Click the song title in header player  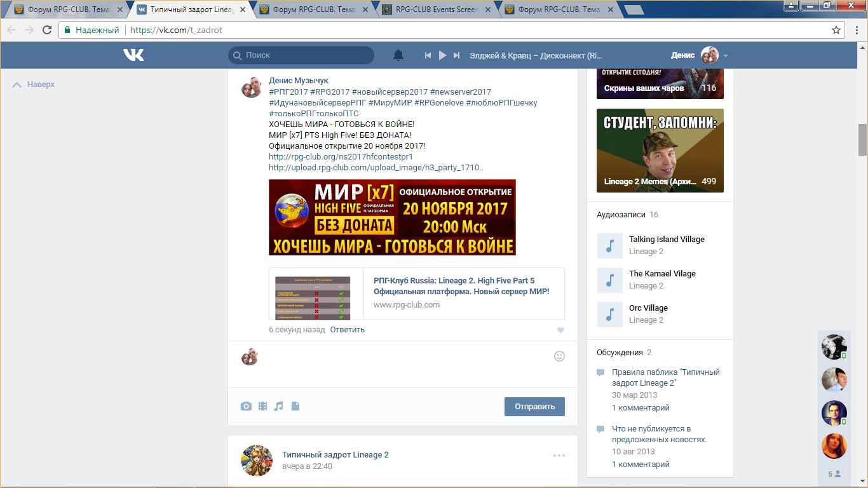(536, 55)
